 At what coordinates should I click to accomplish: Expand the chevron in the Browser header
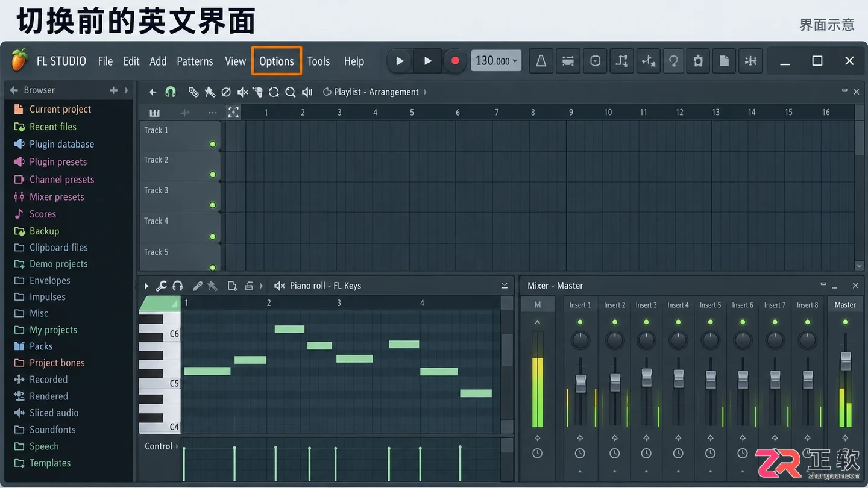[127, 90]
